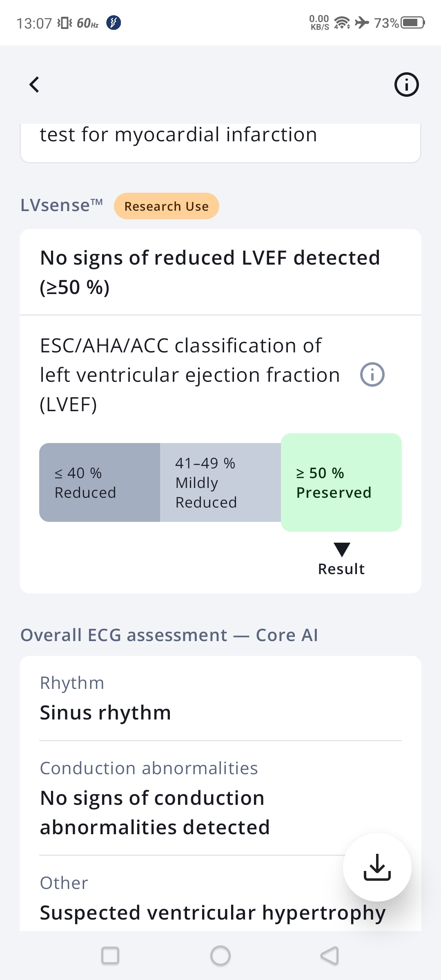Tap the back arrow icon
The height and width of the screenshot is (980, 441).
pyautogui.click(x=35, y=85)
